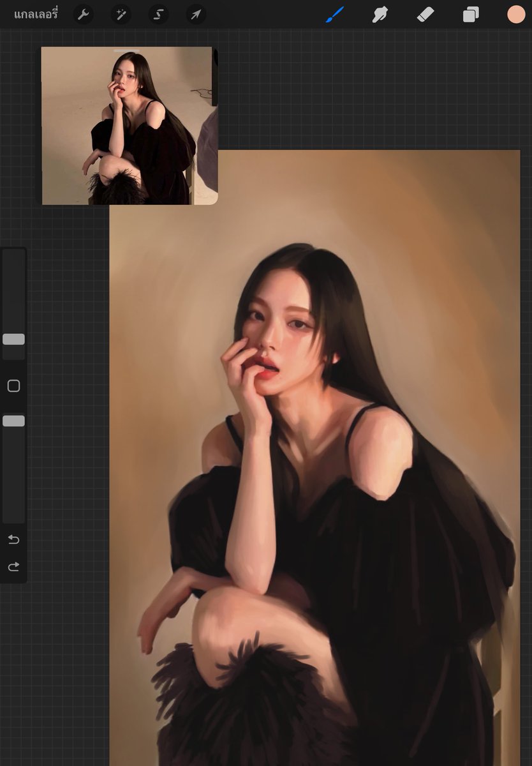
Task: Click the reference photo thumbnail
Action: 129,126
